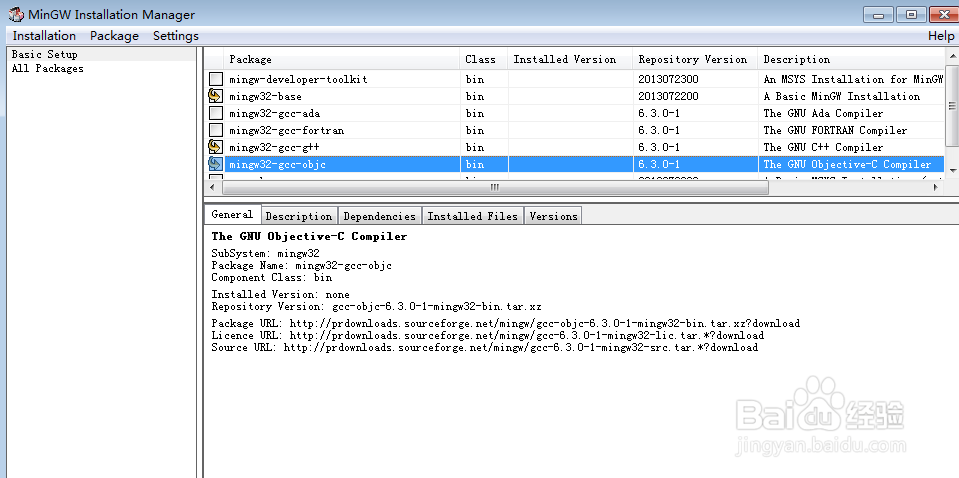Open the Dependencies tab
Image resolution: width=959 pixels, height=478 pixels.
tap(380, 216)
